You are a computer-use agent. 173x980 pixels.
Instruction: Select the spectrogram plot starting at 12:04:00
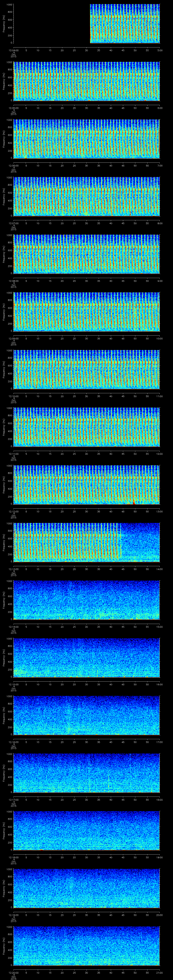(87, 24)
